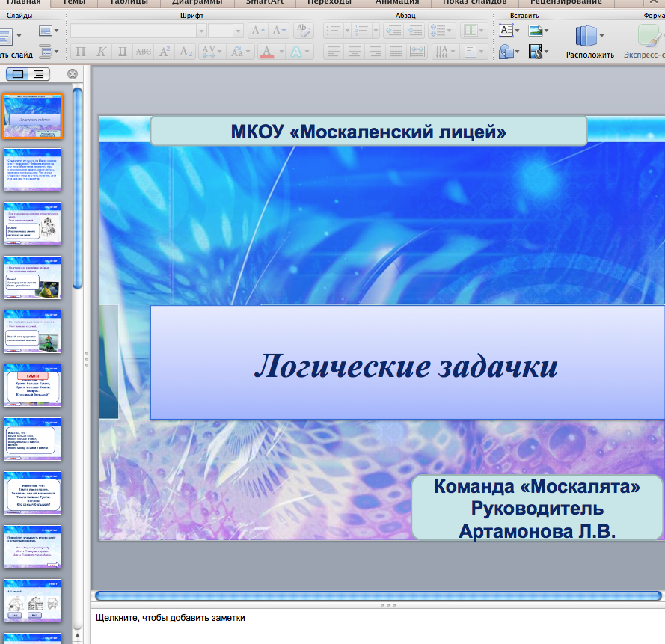This screenshot has width=665, height=644.
Task: Toggle bold (П) formatting
Action: [81, 52]
